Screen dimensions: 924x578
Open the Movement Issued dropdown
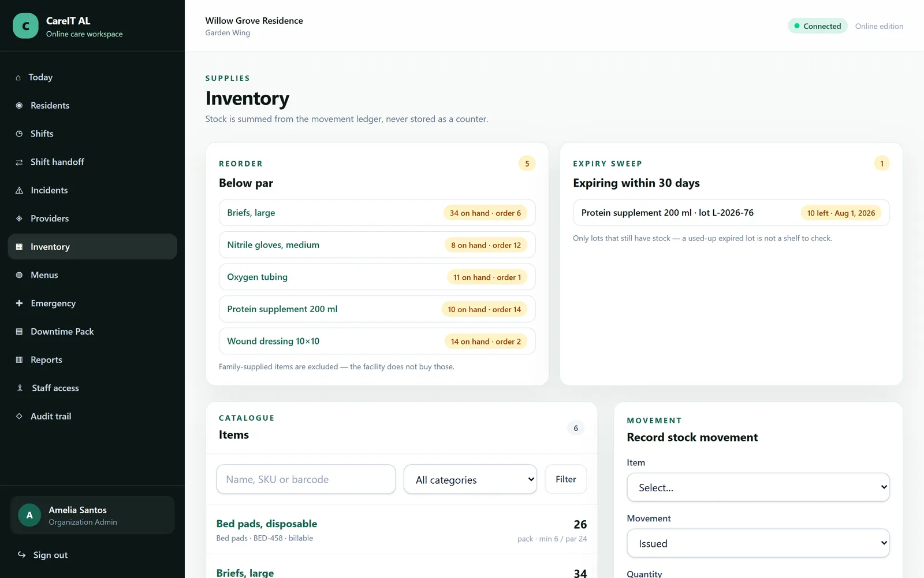point(758,543)
